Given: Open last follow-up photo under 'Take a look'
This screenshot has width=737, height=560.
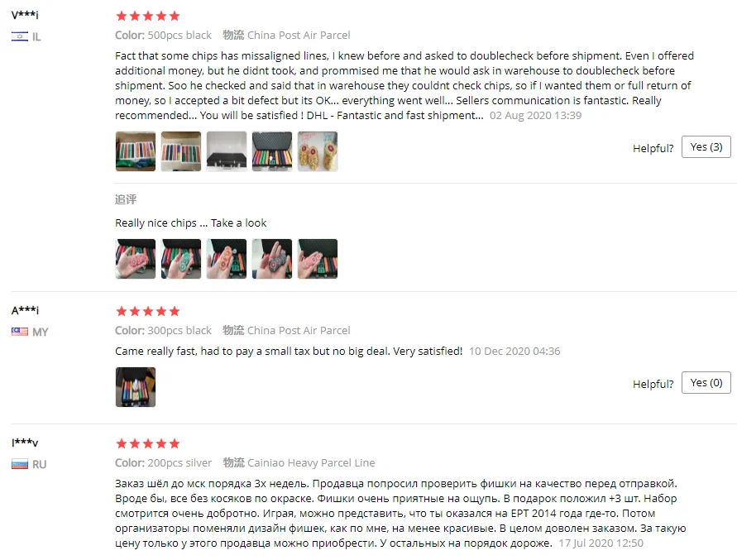Looking at the screenshot, I should pos(318,259).
